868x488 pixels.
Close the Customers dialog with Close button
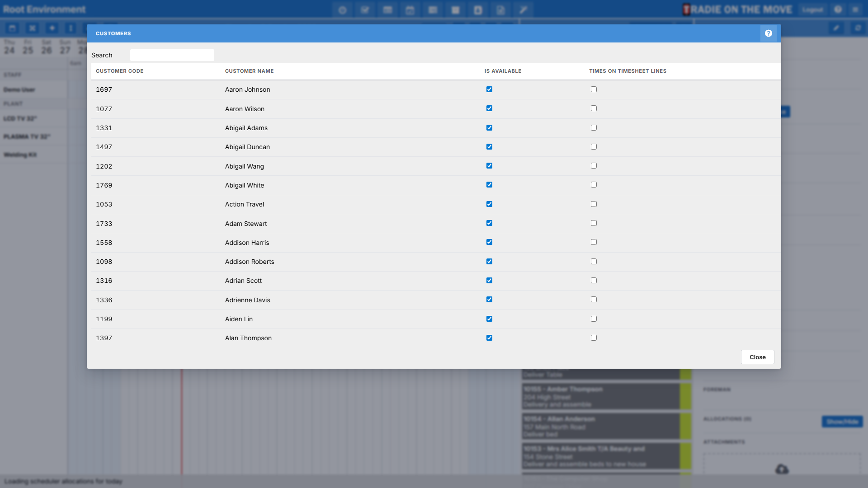(x=757, y=357)
